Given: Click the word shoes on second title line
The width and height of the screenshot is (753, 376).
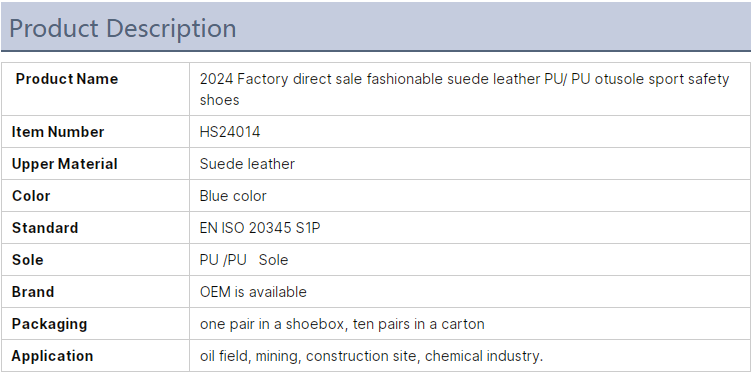Looking at the screenshot, I should tap(219, 100).
